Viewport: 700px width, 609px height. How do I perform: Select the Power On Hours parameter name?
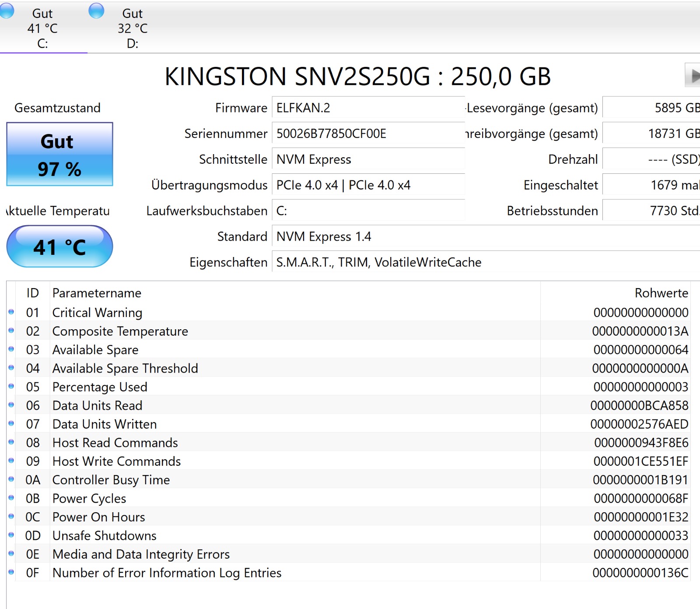click(x=98, y=517)
